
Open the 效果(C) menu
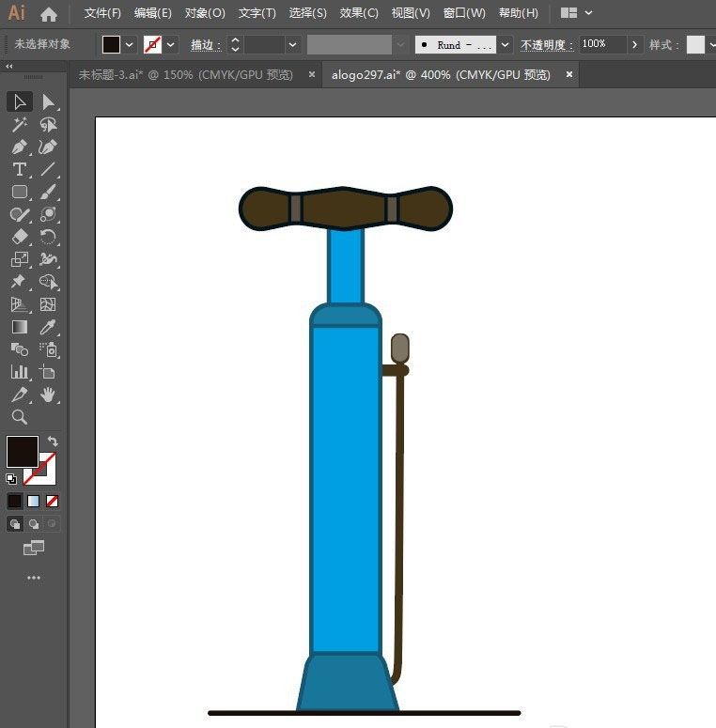359,13
